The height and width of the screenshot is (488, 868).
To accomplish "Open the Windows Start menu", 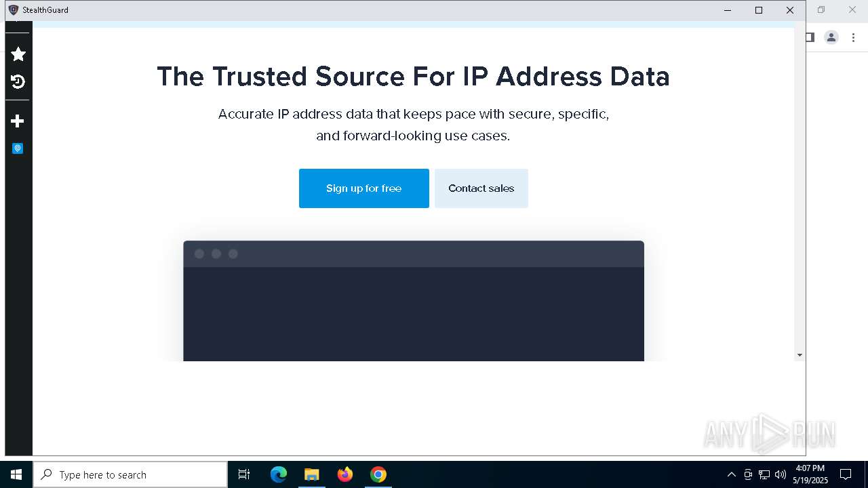I will tap(16, 474).
